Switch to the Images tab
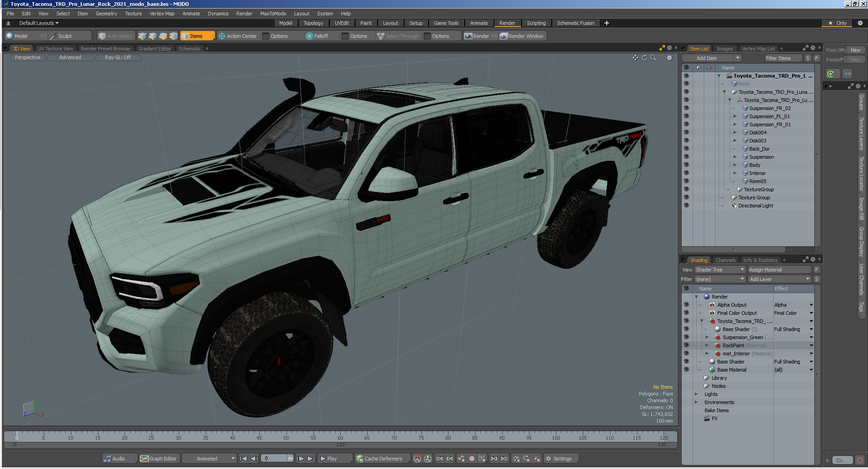Image resolution: width=868 pixels, height=469 pixels. click(725, 49)
